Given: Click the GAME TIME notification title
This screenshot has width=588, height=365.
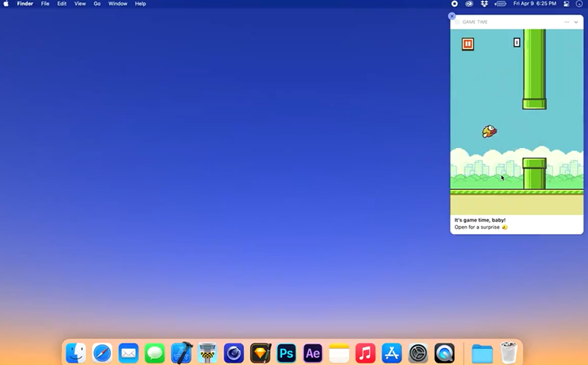Looking at the screenshot, I should (x=475, y=22).
